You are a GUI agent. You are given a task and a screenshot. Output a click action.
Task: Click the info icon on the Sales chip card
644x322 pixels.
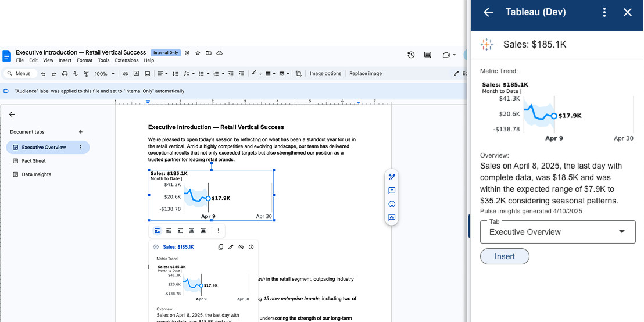[x=251, y=247]
